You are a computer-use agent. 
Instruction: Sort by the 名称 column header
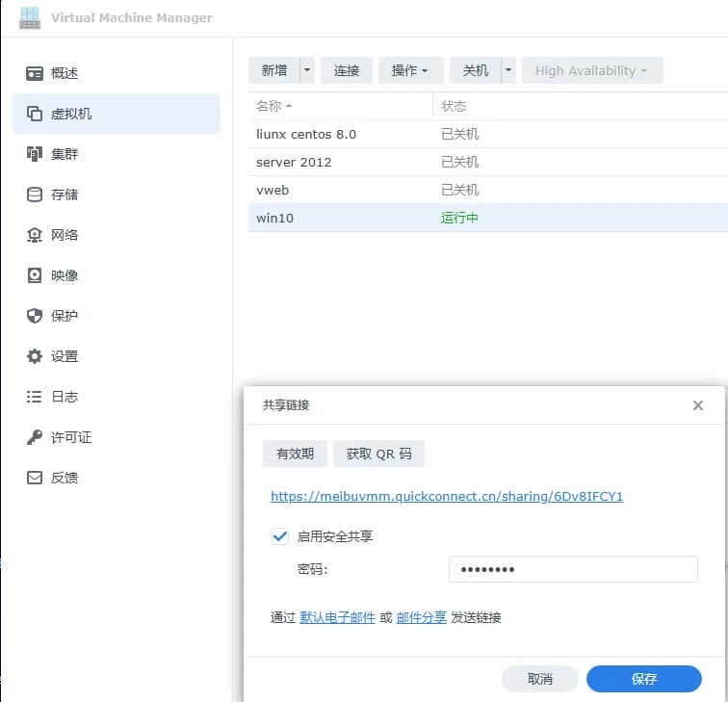click(340, 106)
